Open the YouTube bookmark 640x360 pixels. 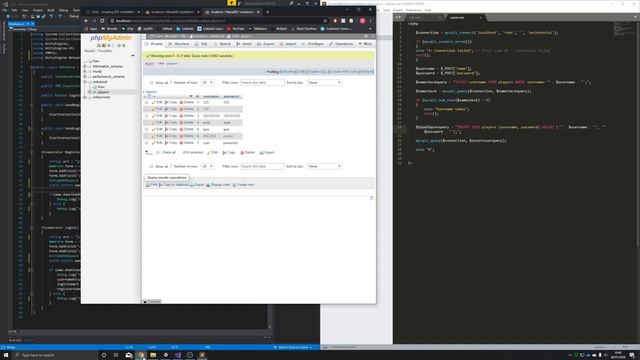(x=236, y=29)
